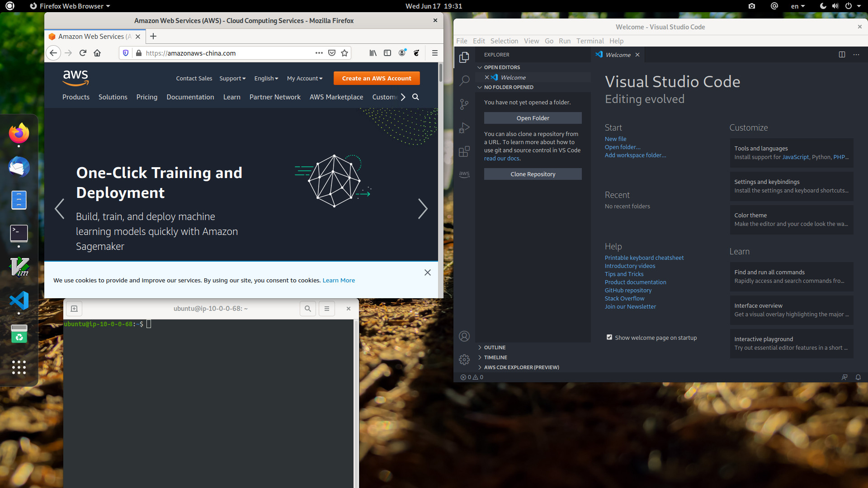The width and height of the screenshot is (868, 488).
Task: Open the Selection menu in VS Code
Action: [504, 41]
